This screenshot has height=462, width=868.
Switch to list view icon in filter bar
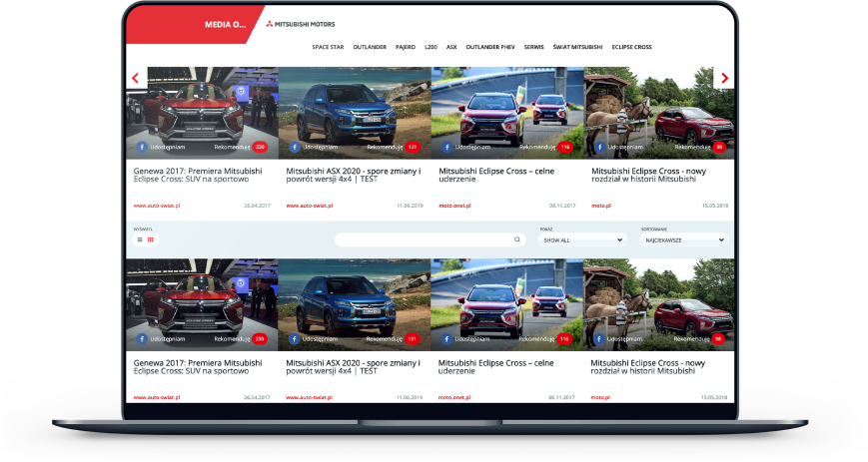[140, 239]
